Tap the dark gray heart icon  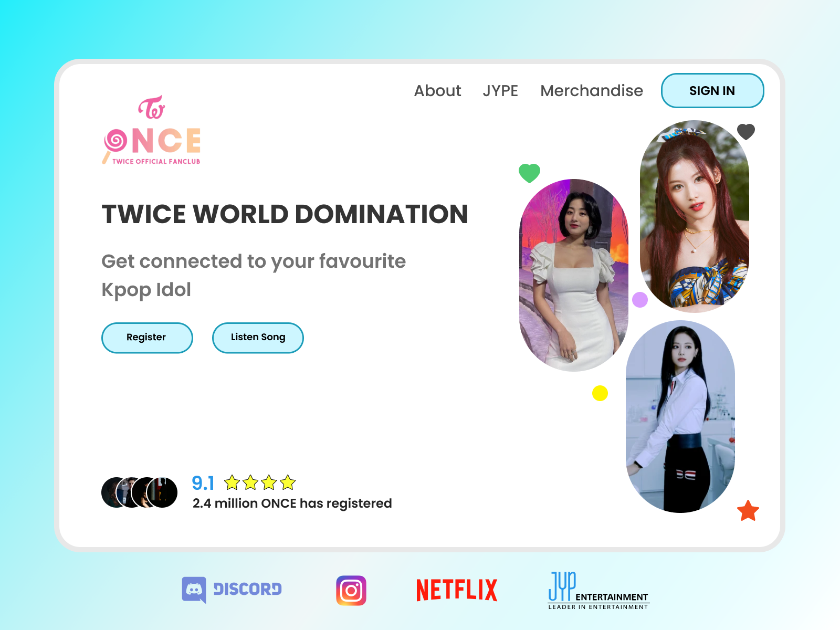click(x=746, y=132)
